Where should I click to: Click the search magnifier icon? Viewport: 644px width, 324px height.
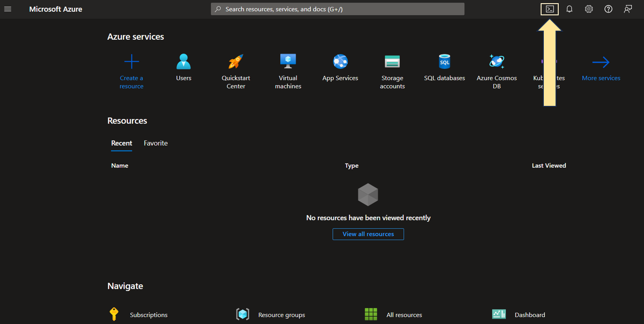tap(218, 9)
